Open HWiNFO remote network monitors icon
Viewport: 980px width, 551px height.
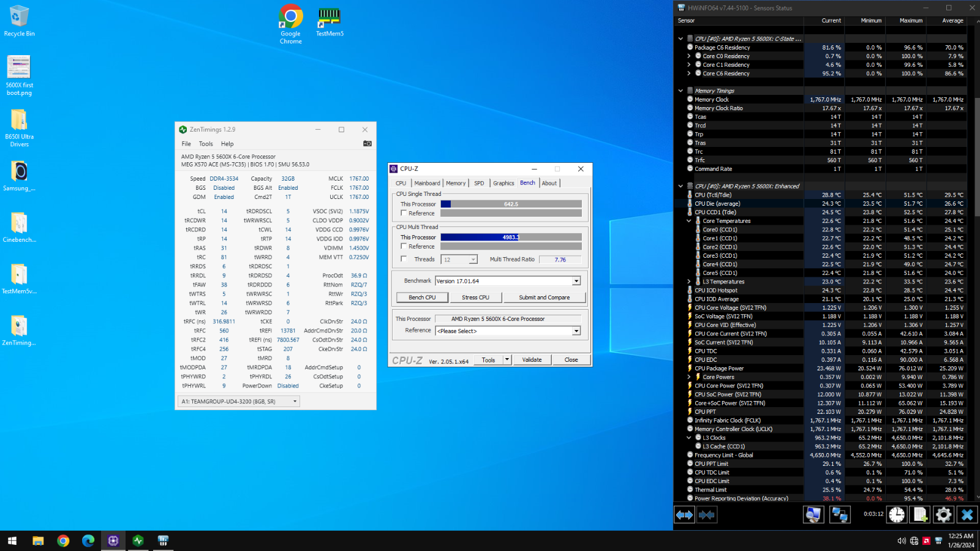[840, 515]
